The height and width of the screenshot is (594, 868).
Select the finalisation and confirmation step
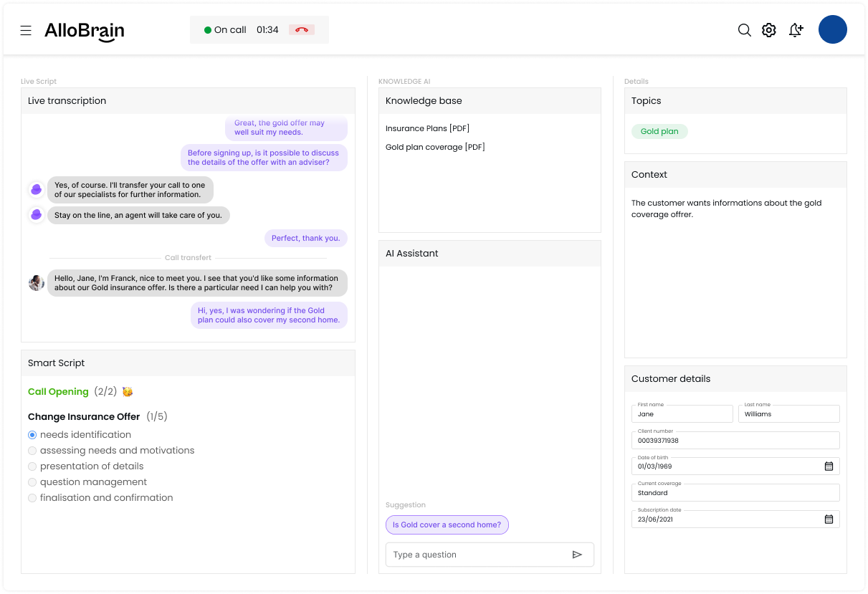click(x=32, y=498)
